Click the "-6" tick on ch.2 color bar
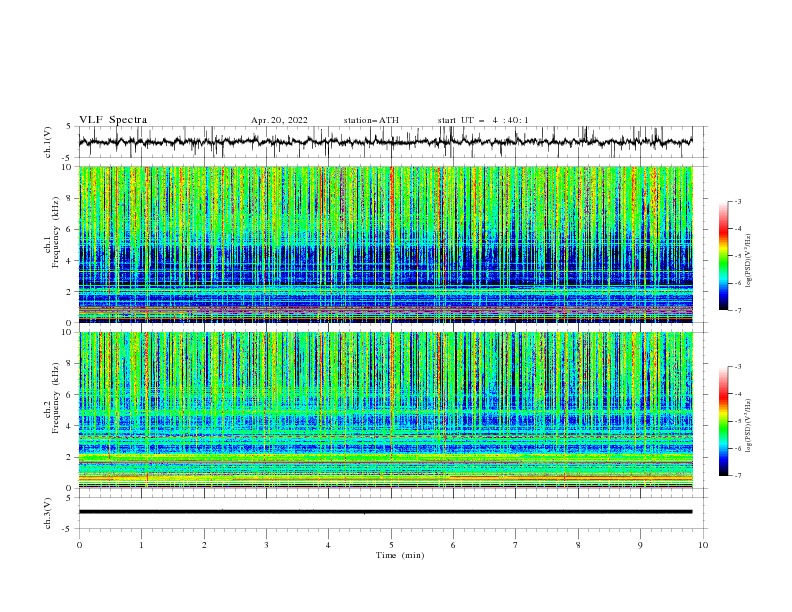 (738, 449)
